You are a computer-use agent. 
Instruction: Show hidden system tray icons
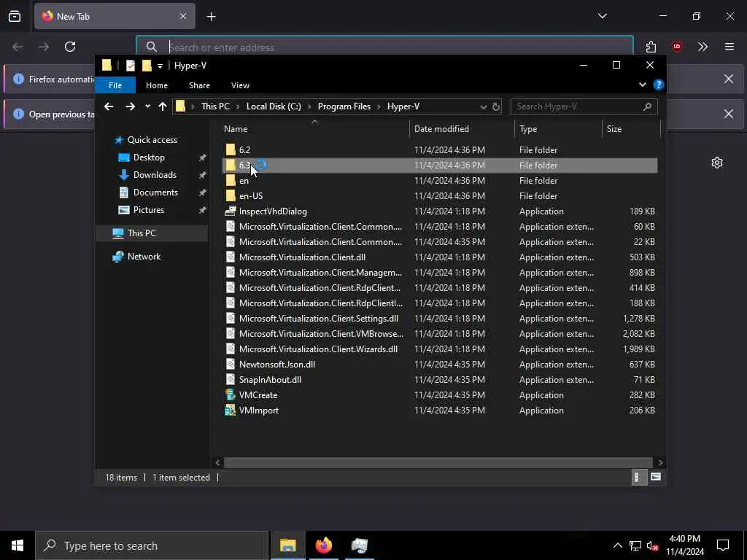(x=617, y=545)
